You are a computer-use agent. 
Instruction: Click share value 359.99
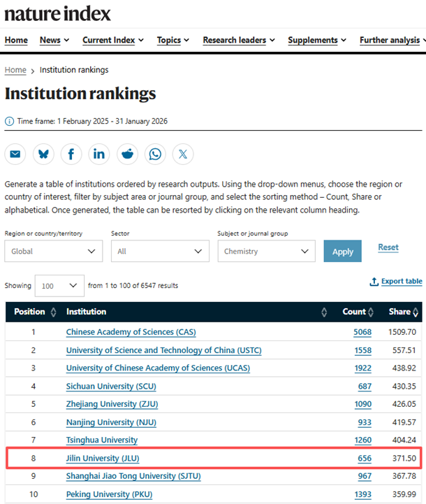(404, 494)
